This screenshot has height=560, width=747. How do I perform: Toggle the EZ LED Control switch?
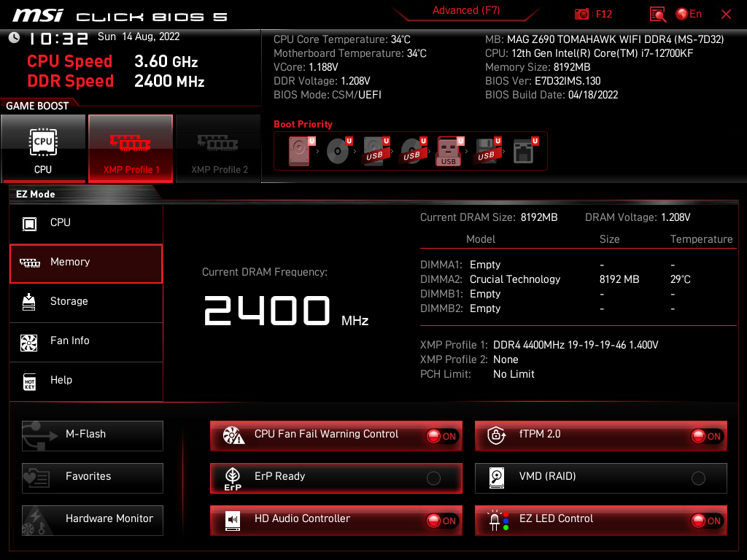(x=706, y=521)
